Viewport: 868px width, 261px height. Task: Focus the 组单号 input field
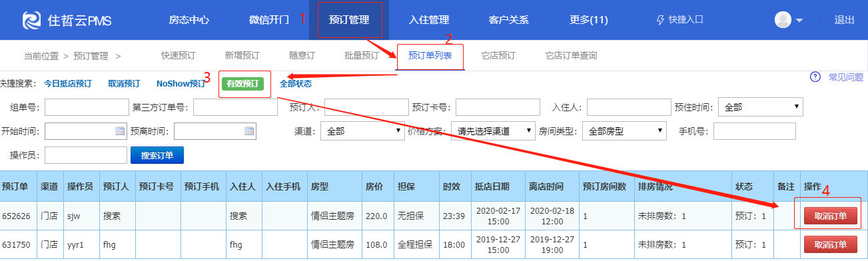(87, 107)
